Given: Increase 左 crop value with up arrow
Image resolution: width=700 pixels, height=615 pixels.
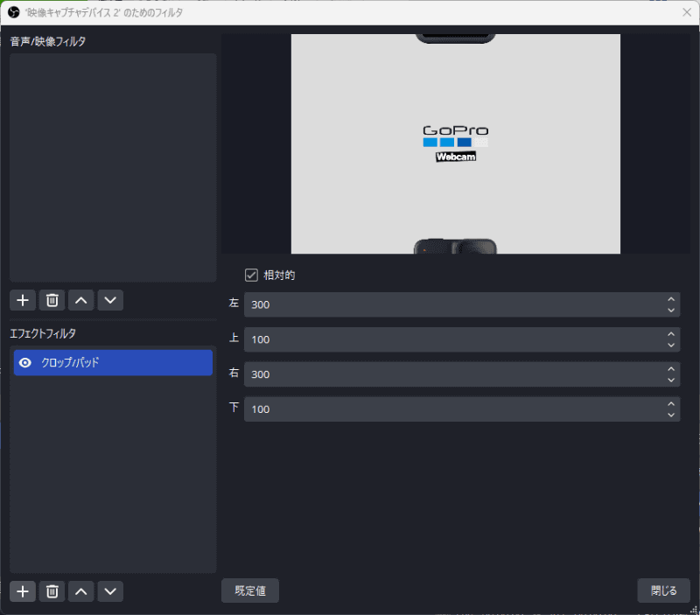Looking at the screenshot, I should pos(671,299).
